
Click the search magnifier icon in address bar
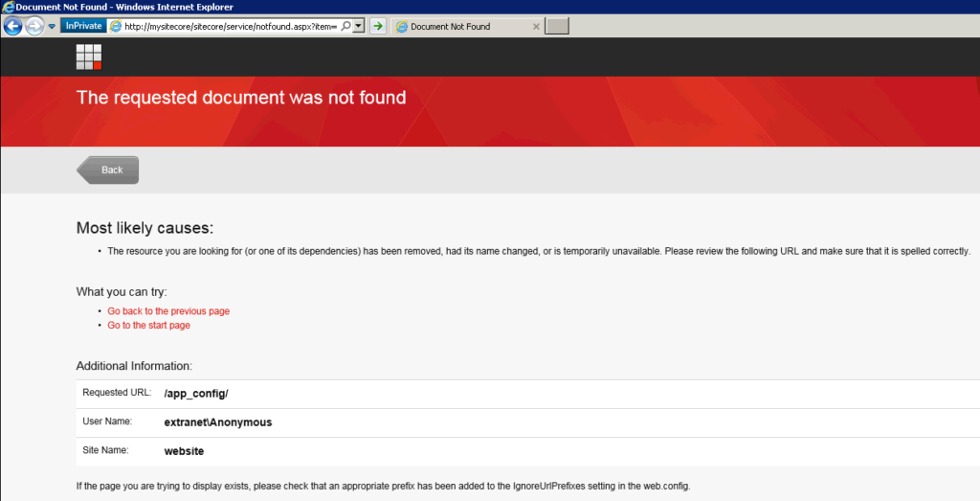[x=345, y=26]
